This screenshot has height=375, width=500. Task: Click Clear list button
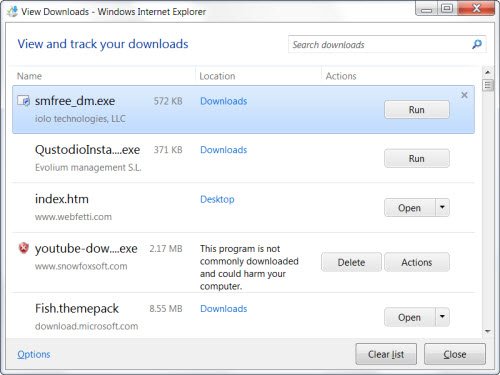pyautogui.click(x=386, y=354)
